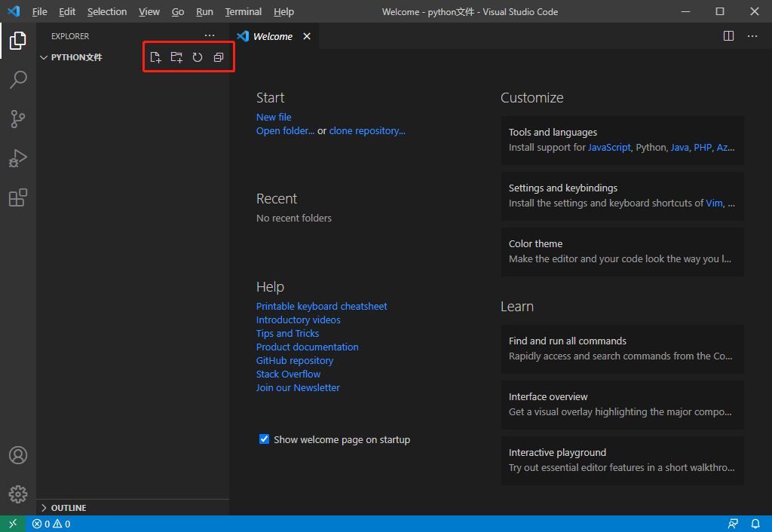Click Join our Newsletter link
The height and width of the screenshot is (532, 772).
tap(298, 388)
